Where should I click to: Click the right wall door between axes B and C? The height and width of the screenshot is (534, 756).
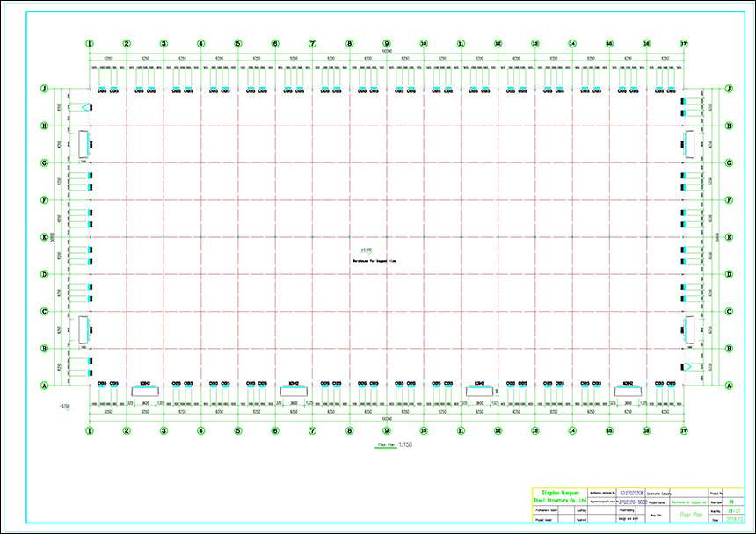point(689,329)
